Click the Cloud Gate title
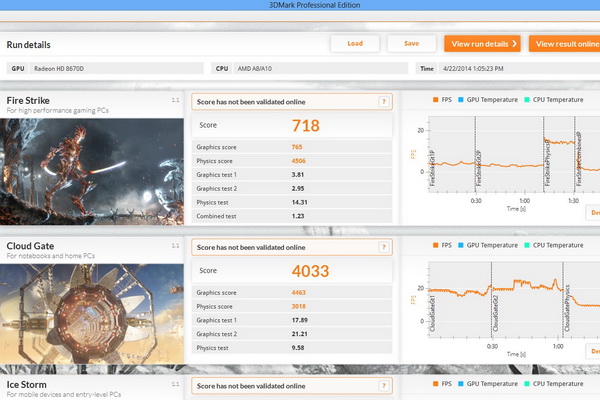The image size is (600, 400). [30, 246]
